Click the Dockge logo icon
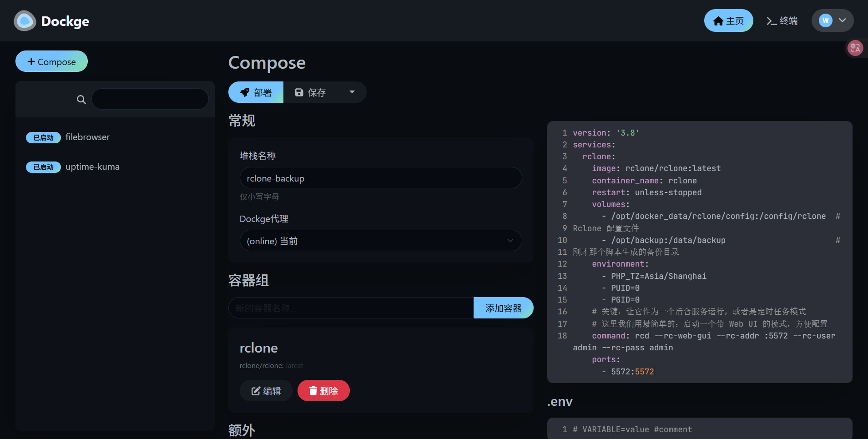Screen dimensions: 868x439 [x=25, y=21]
